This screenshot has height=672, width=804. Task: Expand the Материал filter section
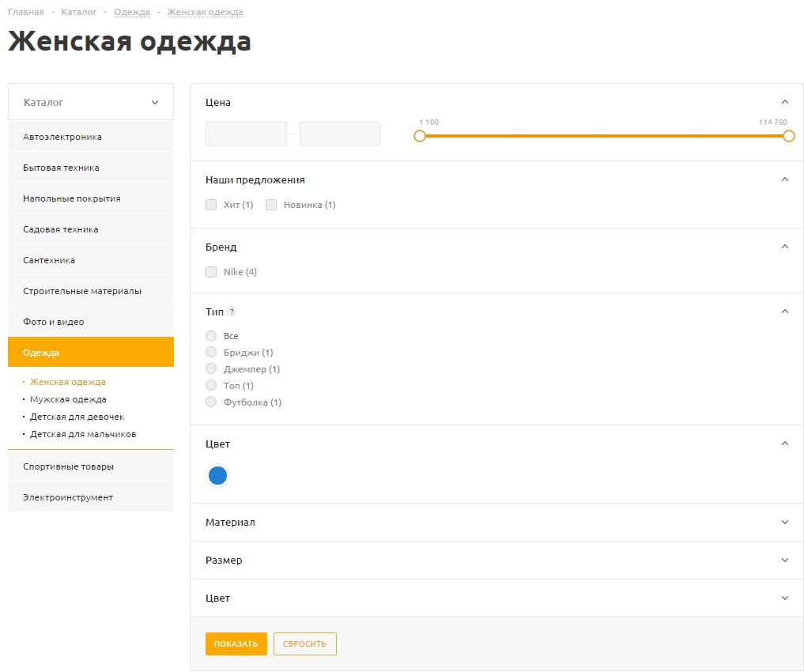784,523
